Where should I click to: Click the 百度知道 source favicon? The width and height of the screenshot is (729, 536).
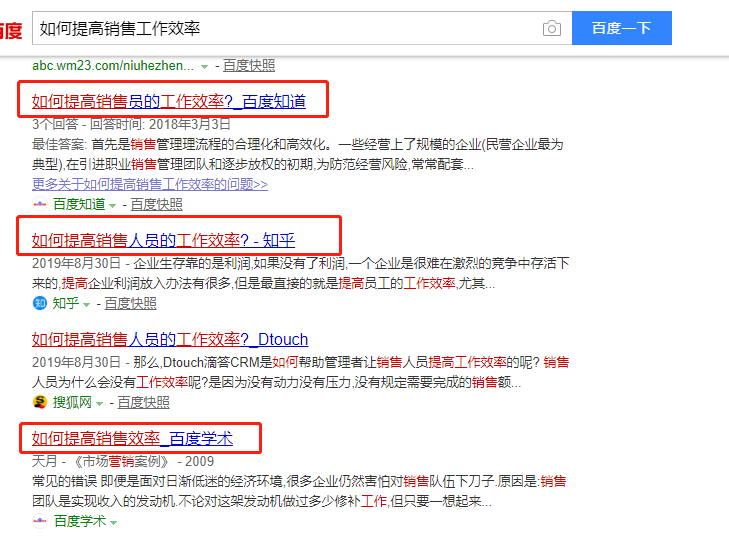[40, 204]
